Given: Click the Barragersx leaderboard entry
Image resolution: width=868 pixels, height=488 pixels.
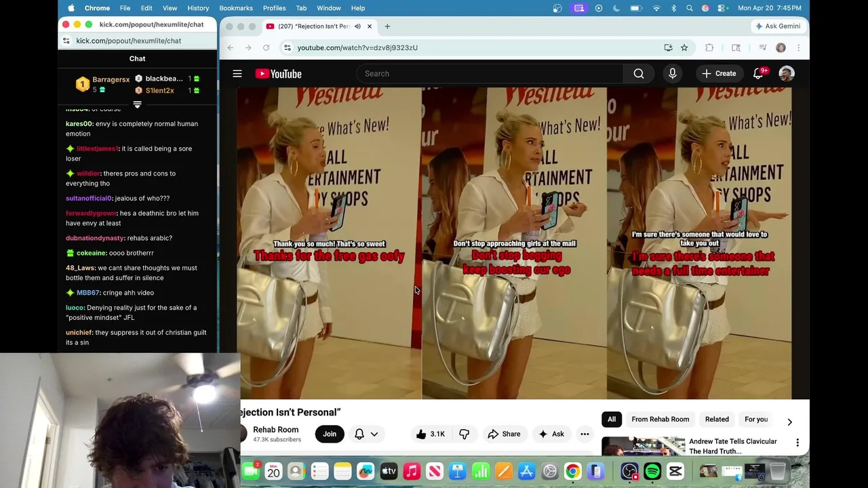Looking at the screenshot, I should click(x=103, y=84).
